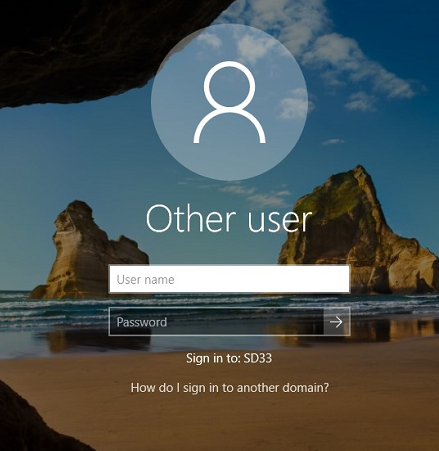Click the person silhouette icon

pyautogui.click(x=229, y=102)
